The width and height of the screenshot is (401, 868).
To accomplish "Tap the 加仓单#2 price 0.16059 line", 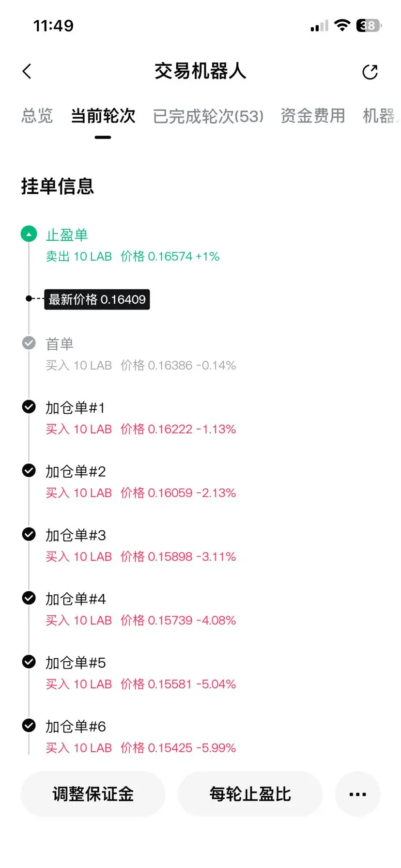I will tap(141, 493).
